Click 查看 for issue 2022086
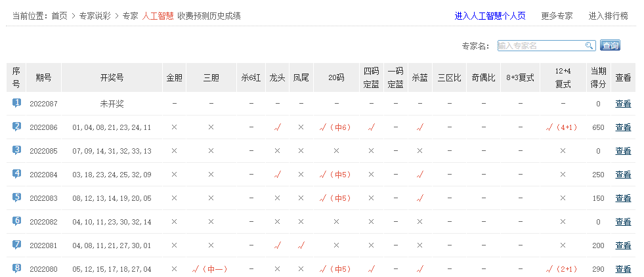 coord(623,127)
